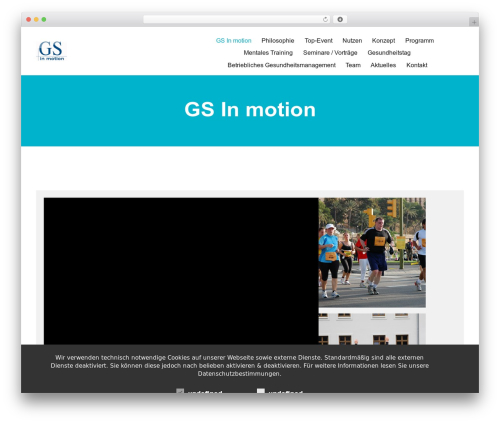500x423 pixels.
Task: Click the download icon beside address bar
Action: click(340, 19)
